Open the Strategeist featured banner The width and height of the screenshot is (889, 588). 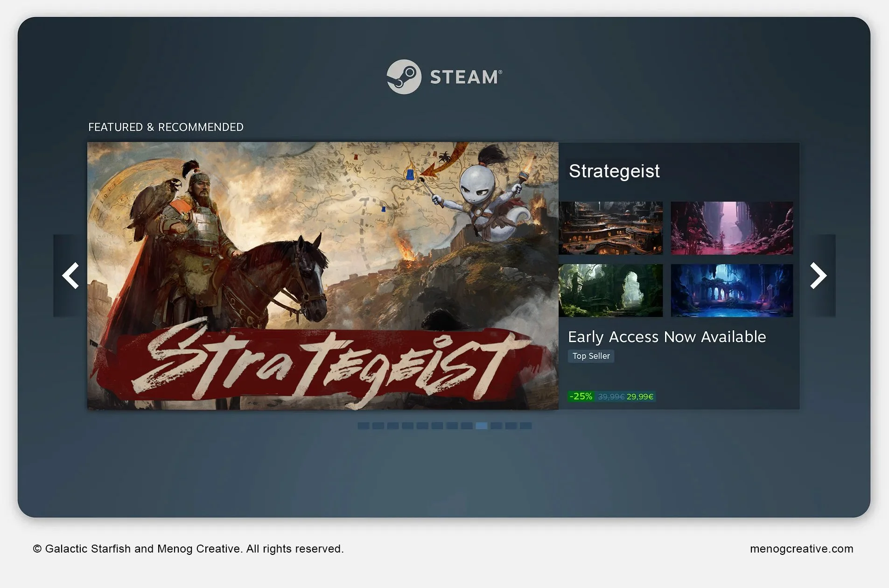pos(322,275)
